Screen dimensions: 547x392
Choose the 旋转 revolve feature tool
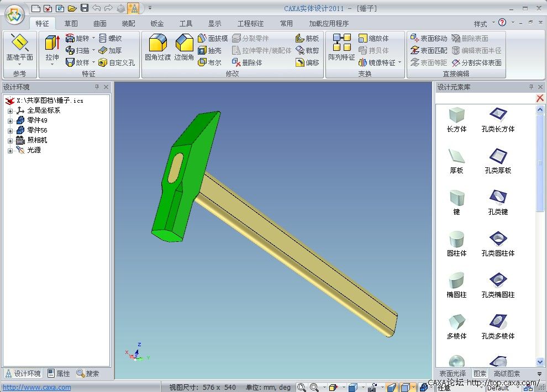(77, 38)
